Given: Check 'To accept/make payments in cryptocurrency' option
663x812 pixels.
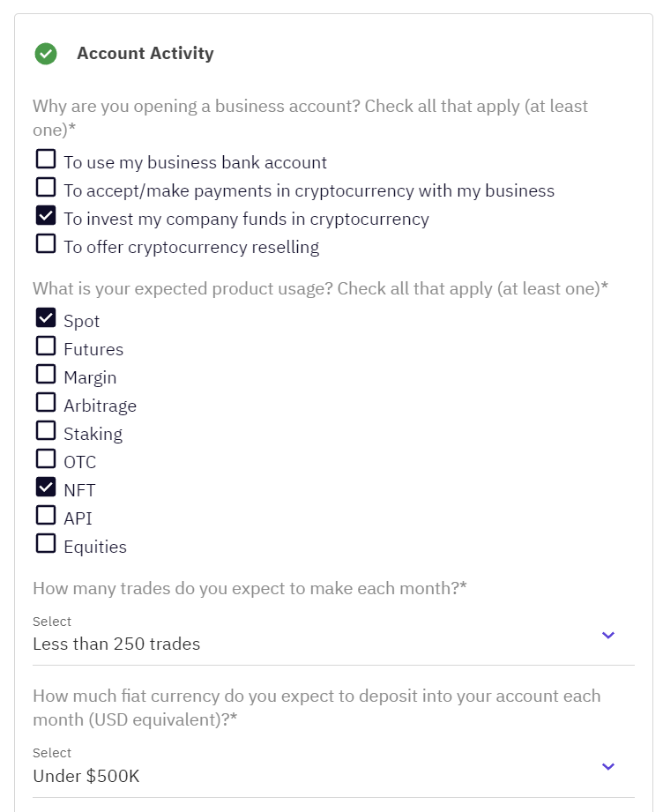Looking at the screenshot, I should 46,188.
